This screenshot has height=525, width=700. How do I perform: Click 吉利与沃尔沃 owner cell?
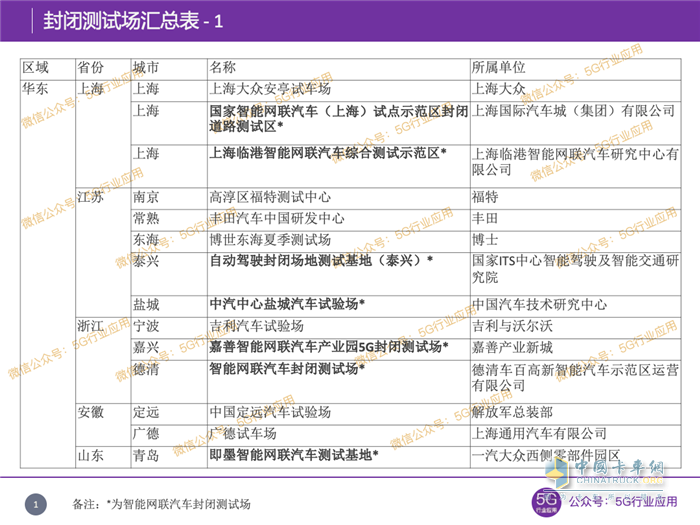coord(575,328)
